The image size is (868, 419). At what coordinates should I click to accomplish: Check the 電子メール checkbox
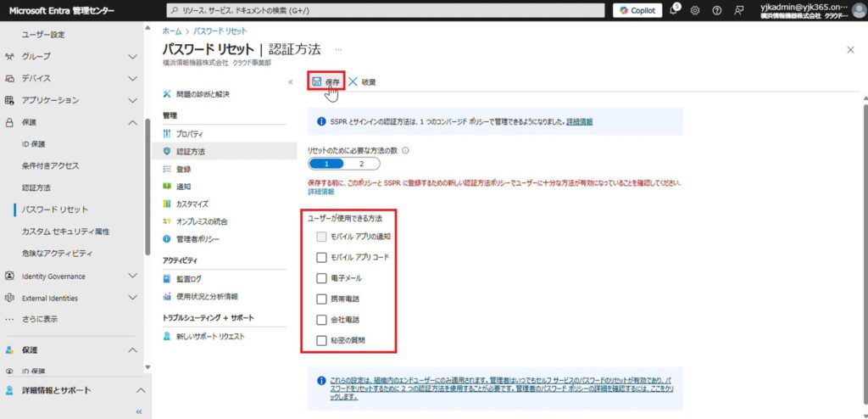coord(321,278)
